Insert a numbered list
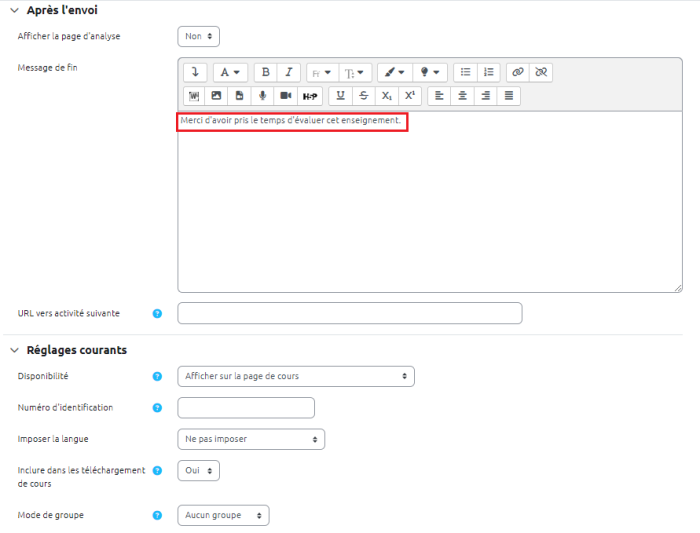This screenshot has width=700, height=533. click(488, 72)
